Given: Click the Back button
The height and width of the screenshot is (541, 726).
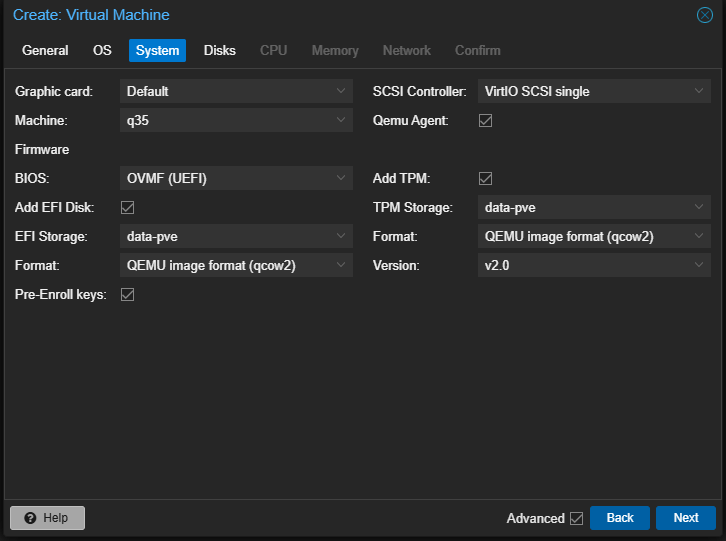Looking at the screenshot, I should (x=620, y=518).
